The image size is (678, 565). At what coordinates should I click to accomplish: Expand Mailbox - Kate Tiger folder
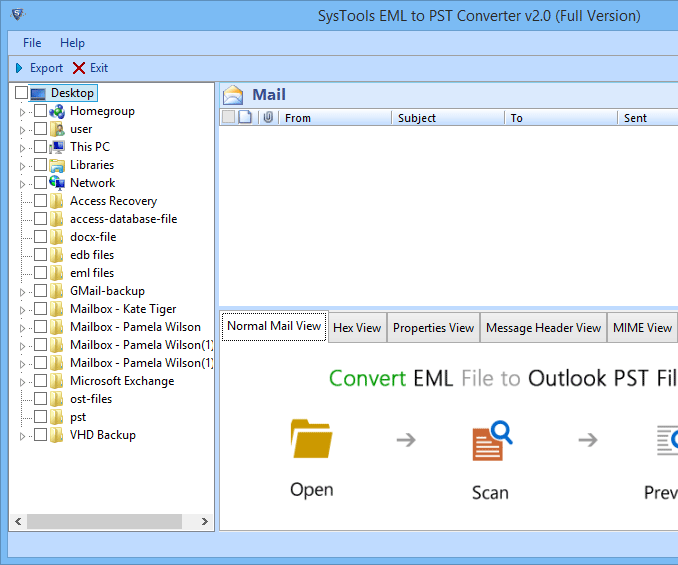22,310
